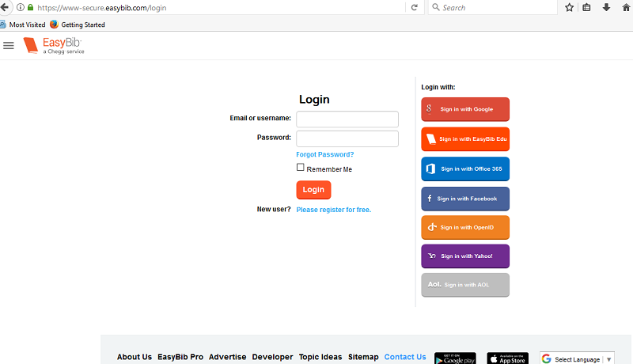This screenshot has width=633, height=364.
Task: Click the browser URL address field
Action: pos(220,7)
